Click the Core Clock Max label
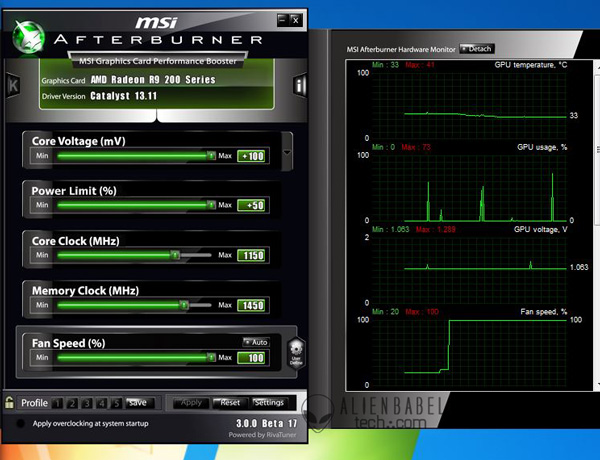Image resolution: width=600 pixels, height=460 pixels. pos(225,255)
